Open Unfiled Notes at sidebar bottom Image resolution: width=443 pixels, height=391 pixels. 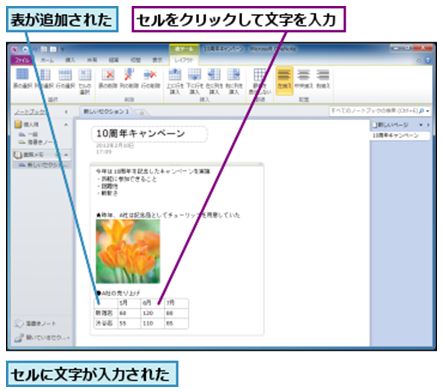pos(36,324)
